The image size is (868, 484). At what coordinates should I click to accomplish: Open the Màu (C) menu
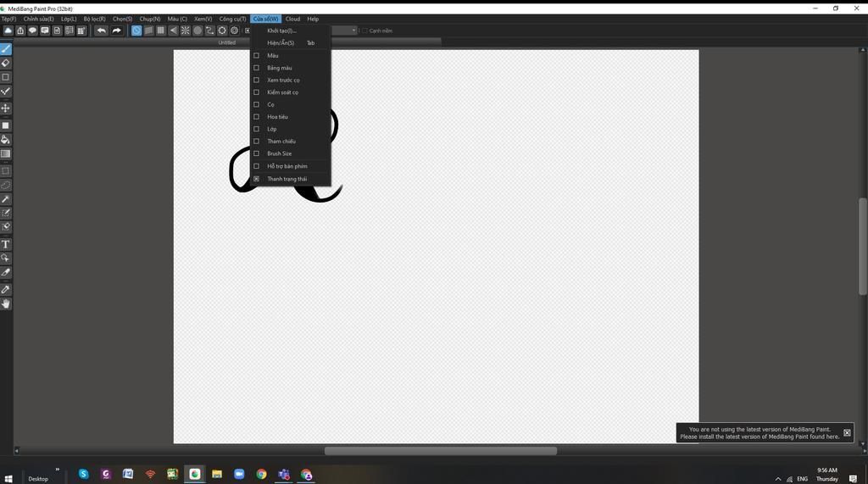coord(177,19)
